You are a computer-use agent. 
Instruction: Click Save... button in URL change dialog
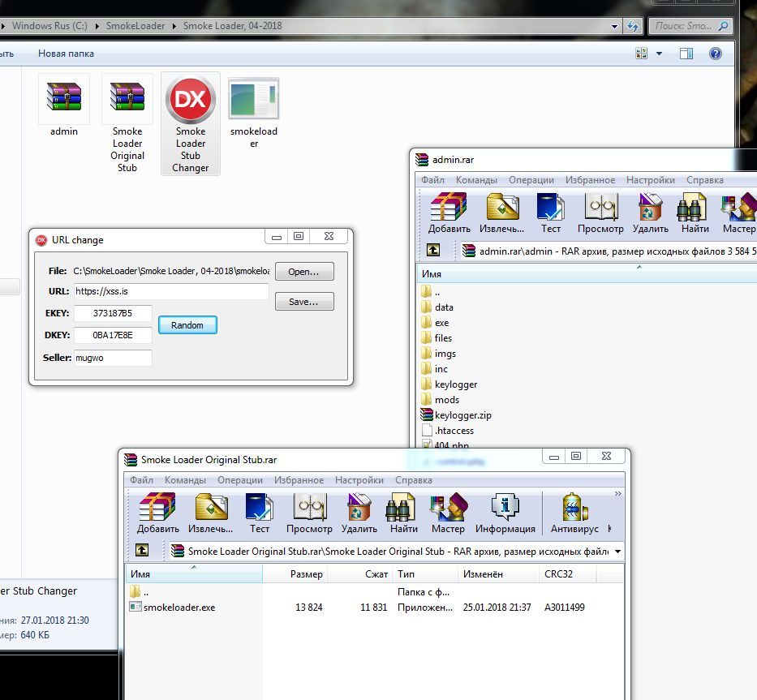pyautogui.click(x=304, y=302)
